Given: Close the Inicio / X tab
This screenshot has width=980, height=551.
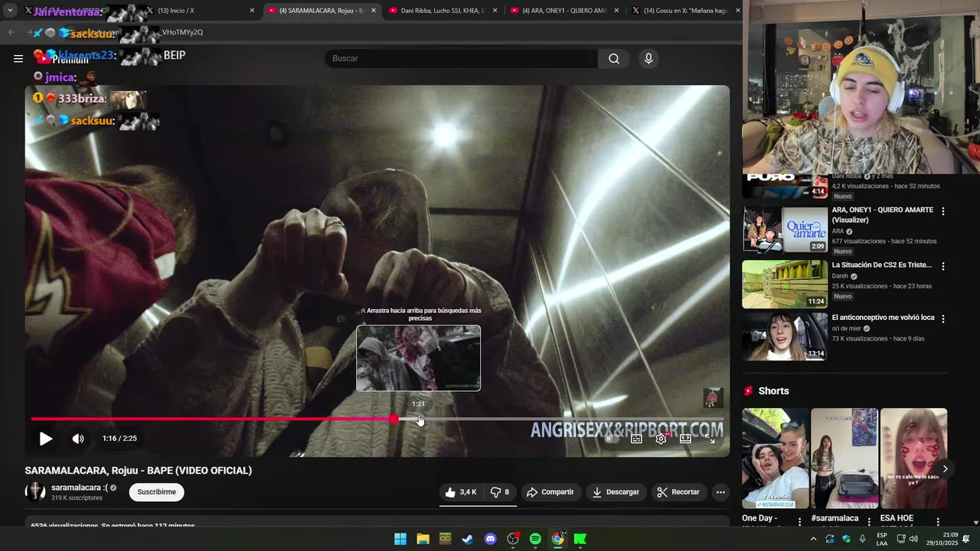Looking at the screenshot, I should point(252,11).
